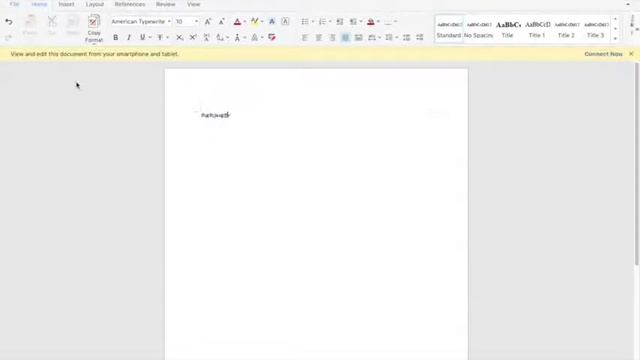Activate the Copy Format painter
640x360 pixels.
(94, 29)
